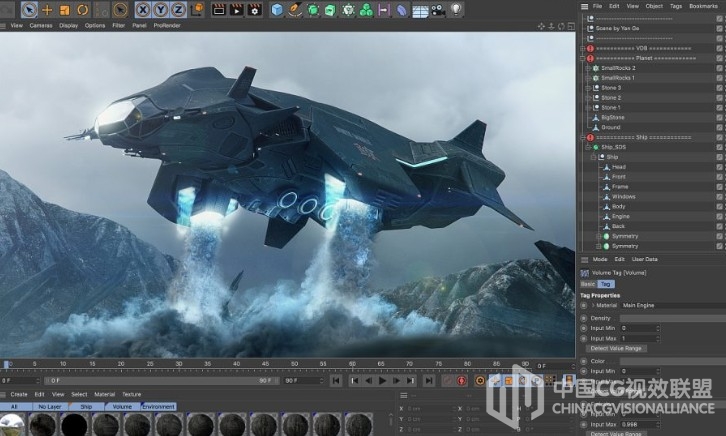726x436 pixels.
Task: Toggle checkmark for SmallRocks 2
Action: pyautogui.click(x=720, y=68)
